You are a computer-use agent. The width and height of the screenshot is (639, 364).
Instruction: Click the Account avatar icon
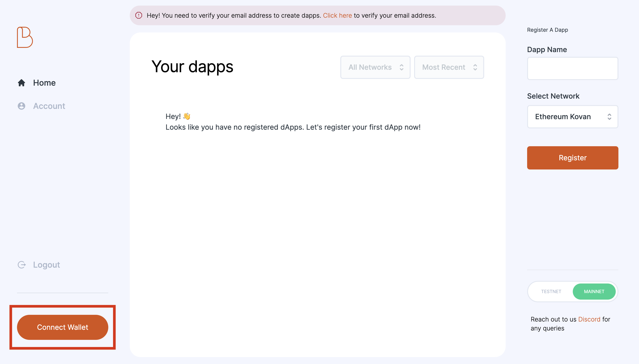pyautogui.click(x=21, y=106)
